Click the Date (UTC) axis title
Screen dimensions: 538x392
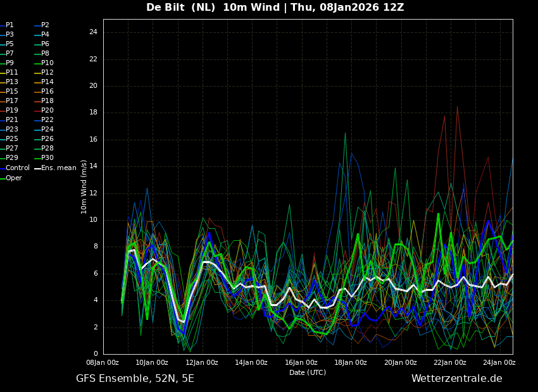pyautogui.click(x=308, y=372)
